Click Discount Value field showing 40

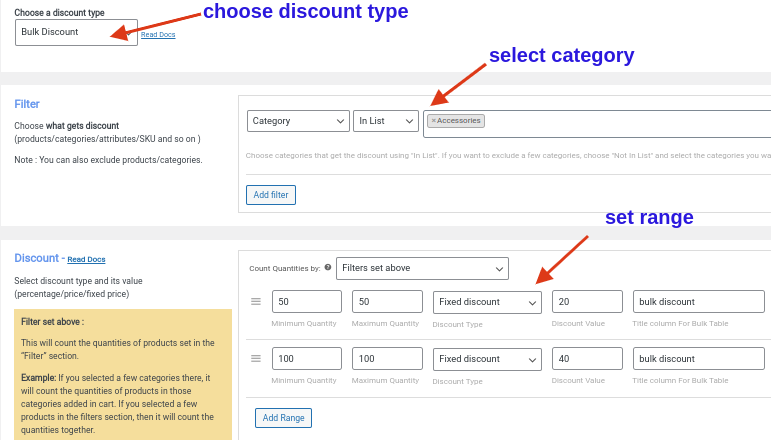point(587,359)
